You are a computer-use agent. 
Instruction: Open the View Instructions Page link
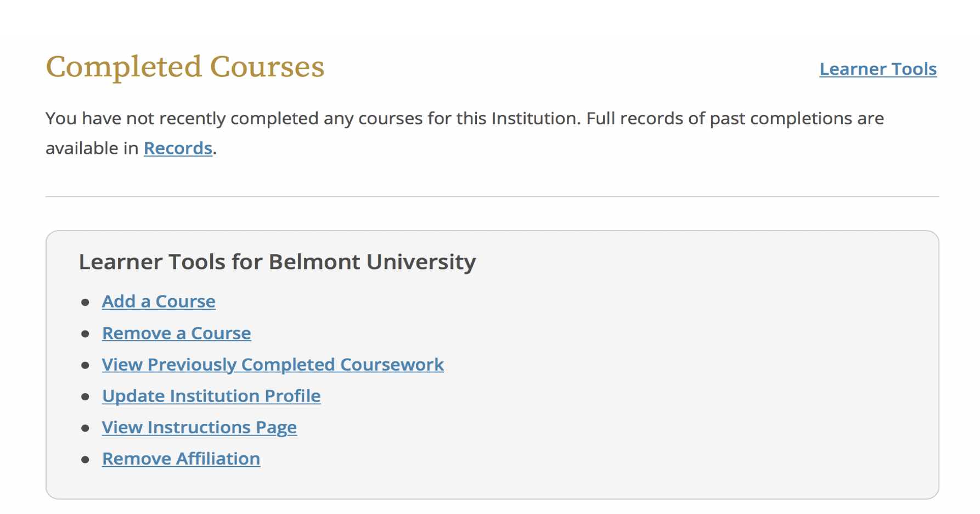coord(199,427)
